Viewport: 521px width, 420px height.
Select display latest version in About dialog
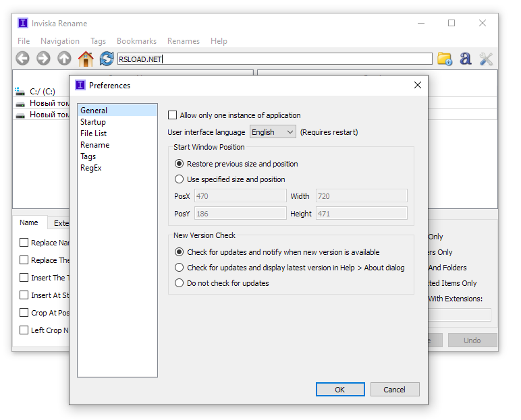coord(179,267)
